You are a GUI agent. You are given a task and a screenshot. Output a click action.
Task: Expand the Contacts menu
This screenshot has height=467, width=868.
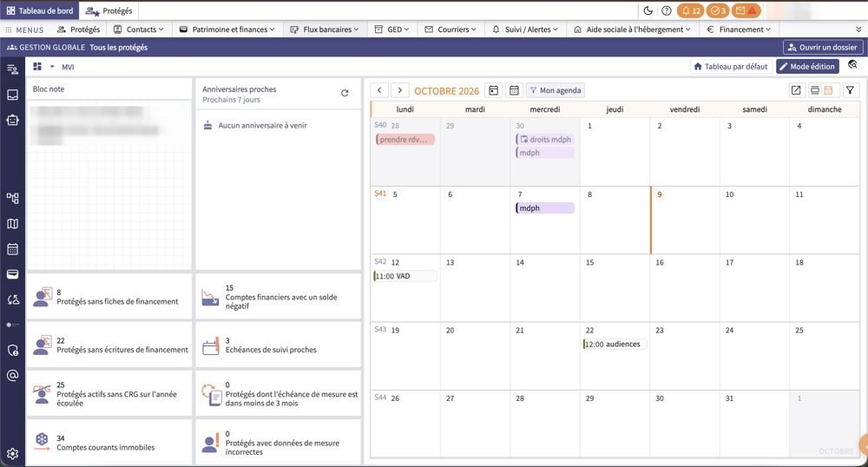tap(138, 30)
